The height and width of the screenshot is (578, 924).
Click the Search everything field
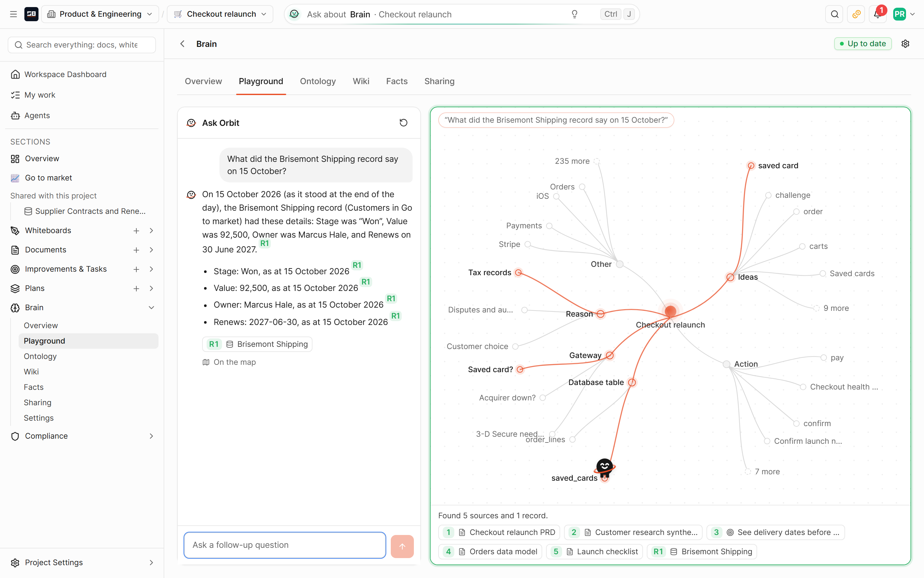point(82,45)
